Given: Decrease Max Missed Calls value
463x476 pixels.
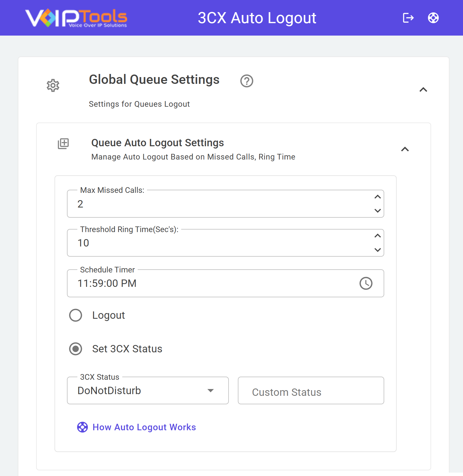Looking at the screenshot, I should point(378,211).
